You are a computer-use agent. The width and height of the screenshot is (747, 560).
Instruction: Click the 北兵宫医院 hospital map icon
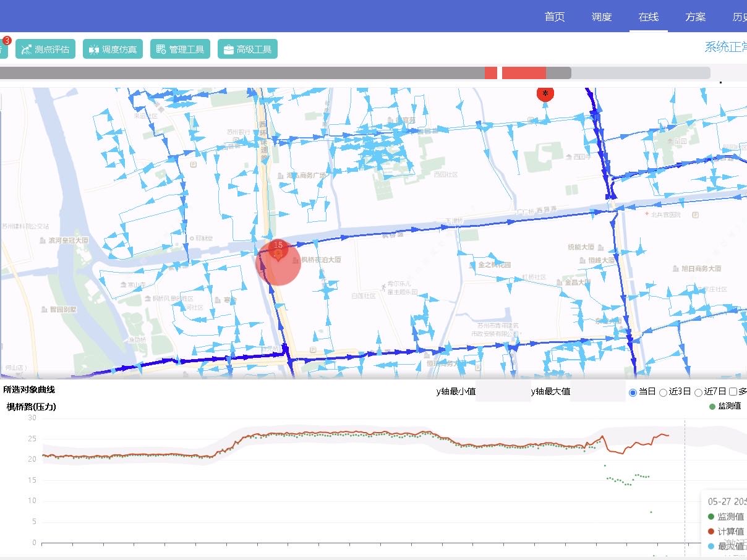pyautogui.click(x=647, y=214)
